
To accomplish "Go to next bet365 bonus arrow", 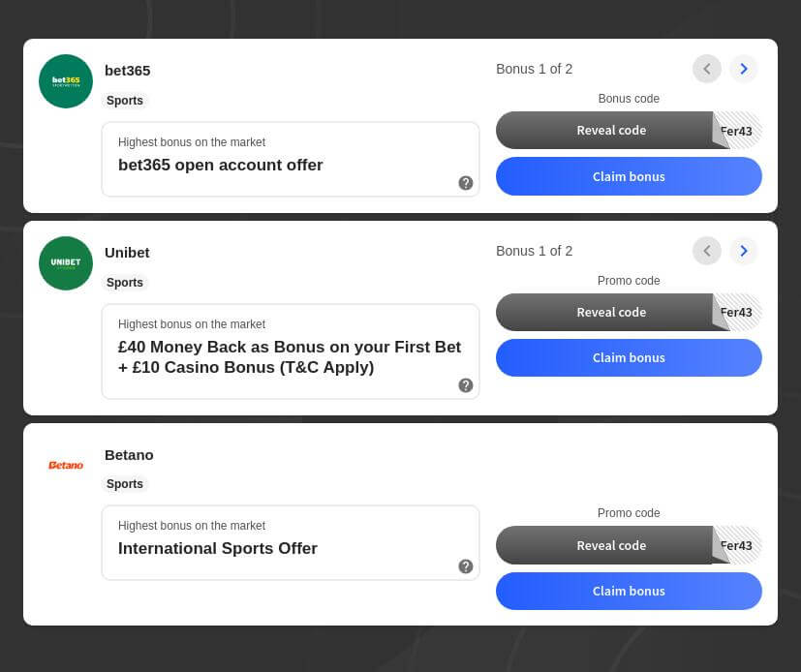I will point(744,69).
